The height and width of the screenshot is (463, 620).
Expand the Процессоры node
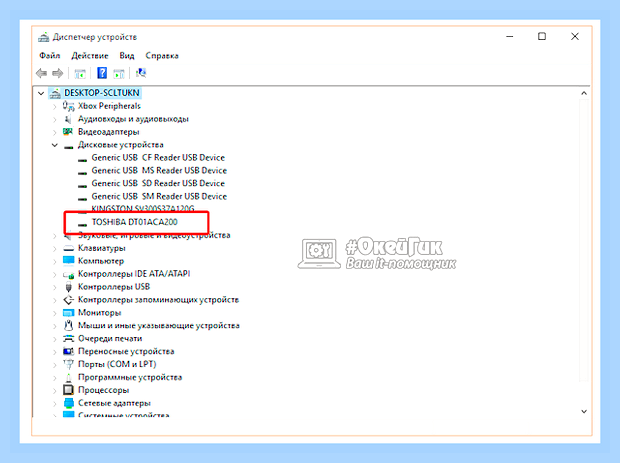coord(55,390)
